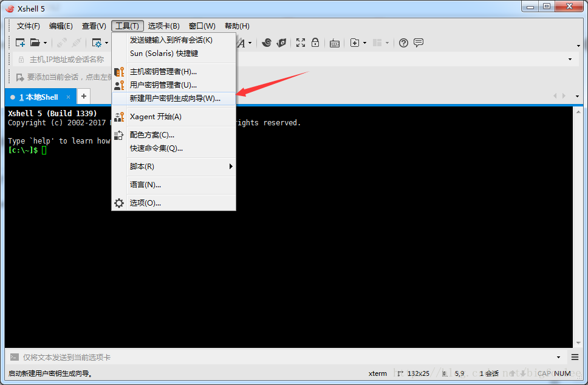Screen dimensions: 588x385
Task: Open the 编辑(E) menu
Action: (x=61, y=26)
